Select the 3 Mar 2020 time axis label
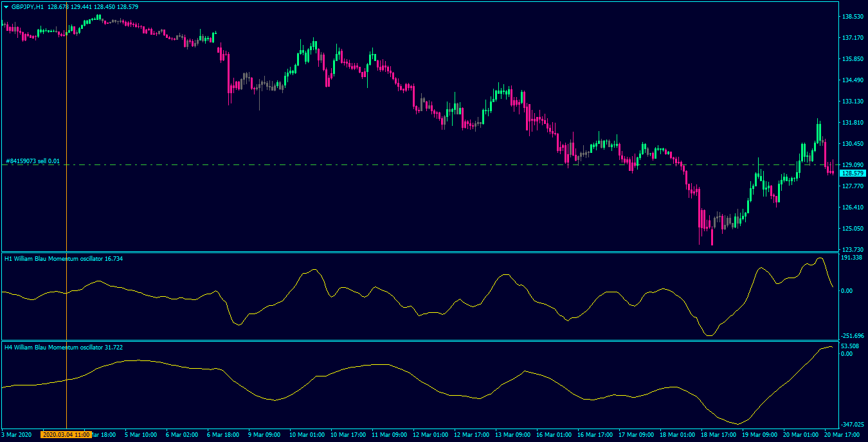The width and height of the screenshot is (868, 442). [x=15, y=435]
